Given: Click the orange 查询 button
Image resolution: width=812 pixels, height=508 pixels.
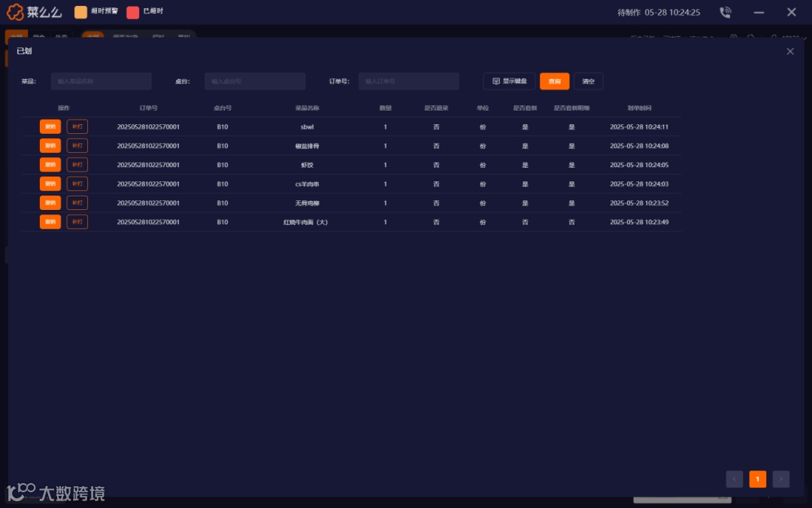Looking at the screenshot, I should 554,81.
